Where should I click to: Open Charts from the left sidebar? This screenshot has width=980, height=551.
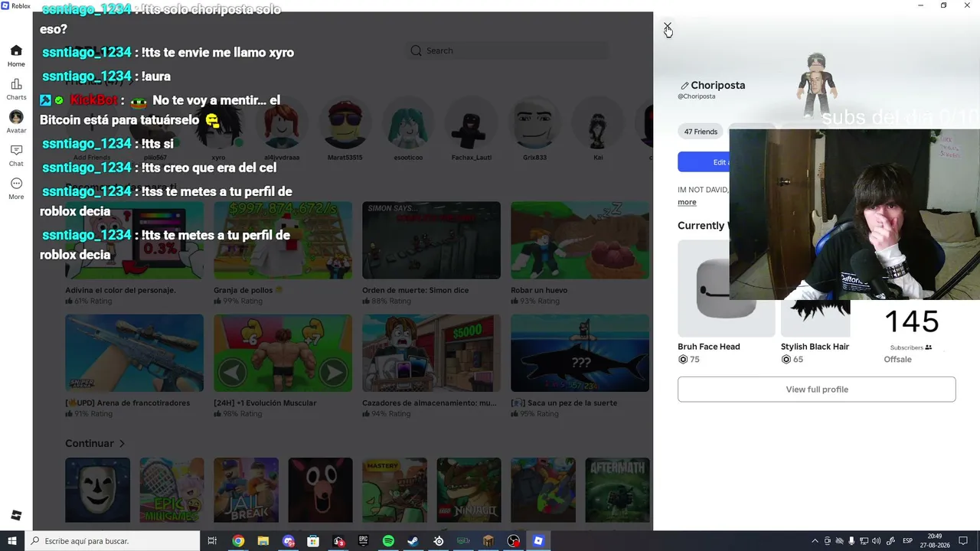pos(16,89)
